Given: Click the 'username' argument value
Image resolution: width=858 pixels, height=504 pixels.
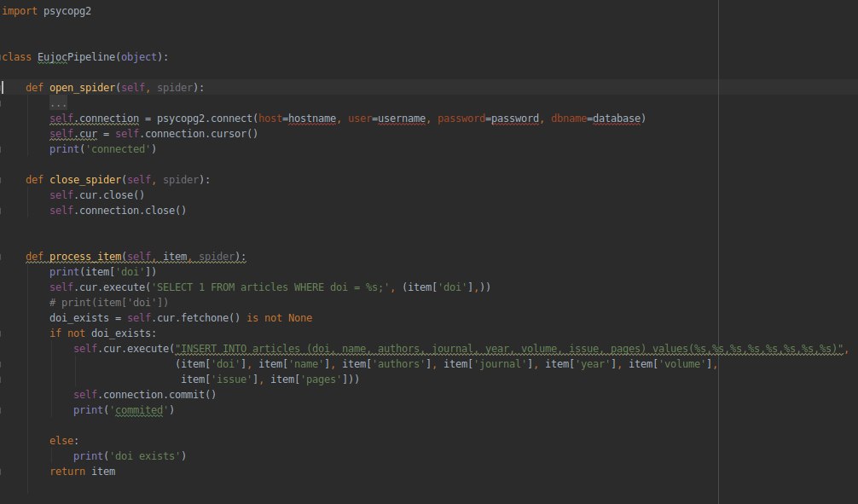Looking at the screenshot, I should [x=402, y=119].
